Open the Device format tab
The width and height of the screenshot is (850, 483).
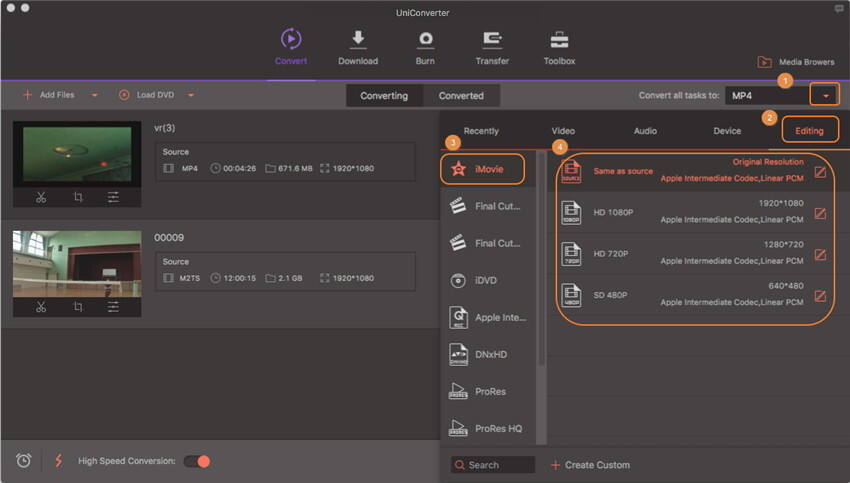727,131
